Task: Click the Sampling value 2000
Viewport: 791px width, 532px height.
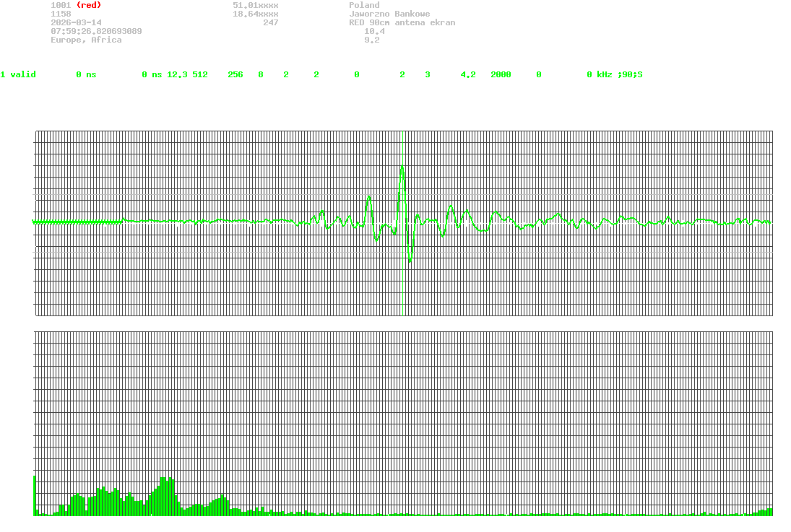Action: pos(501,74)
